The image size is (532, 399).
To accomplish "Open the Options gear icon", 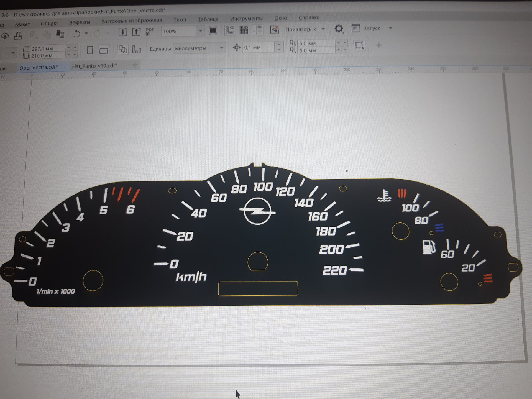I will (x=339, y=29).
